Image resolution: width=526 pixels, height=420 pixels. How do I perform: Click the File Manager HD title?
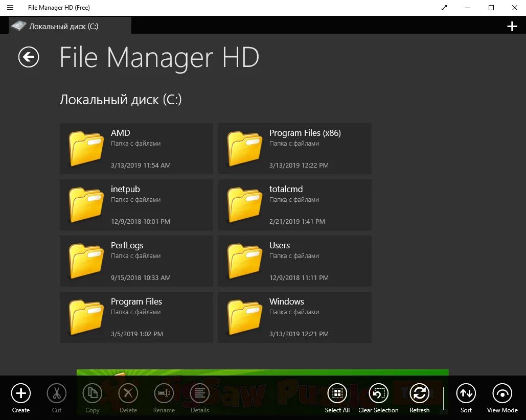[159, 58]
